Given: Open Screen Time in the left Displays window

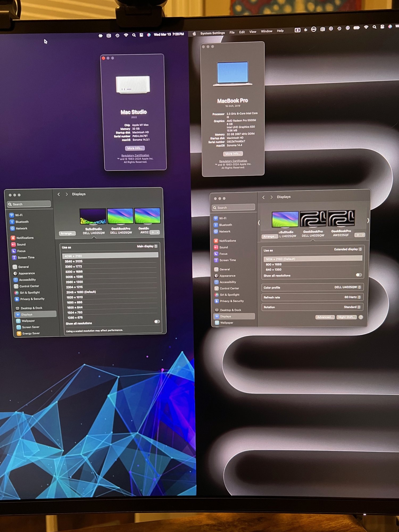Looking at the screenshot, I should point(23,257).
